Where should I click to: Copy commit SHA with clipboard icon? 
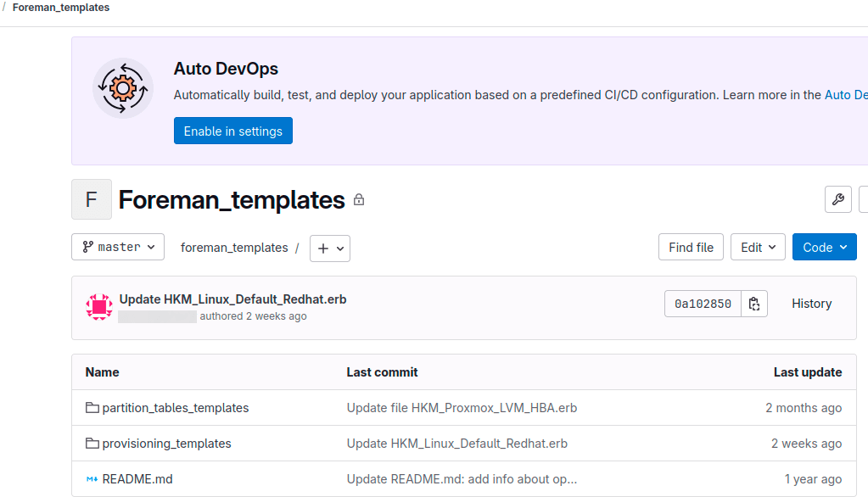pyautogui.click(x=753, y=304)
